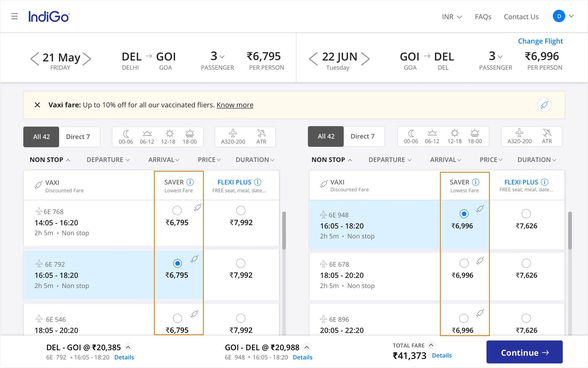The width and height of the screenshot is (588, 368).
Task: Click Change Flight link
Action: pos(540,41)
